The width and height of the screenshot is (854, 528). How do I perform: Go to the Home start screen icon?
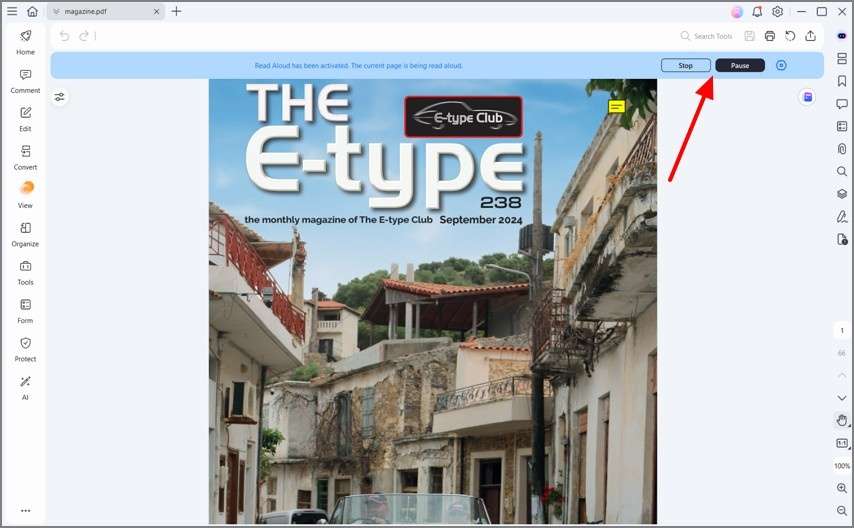click(33, 11)
